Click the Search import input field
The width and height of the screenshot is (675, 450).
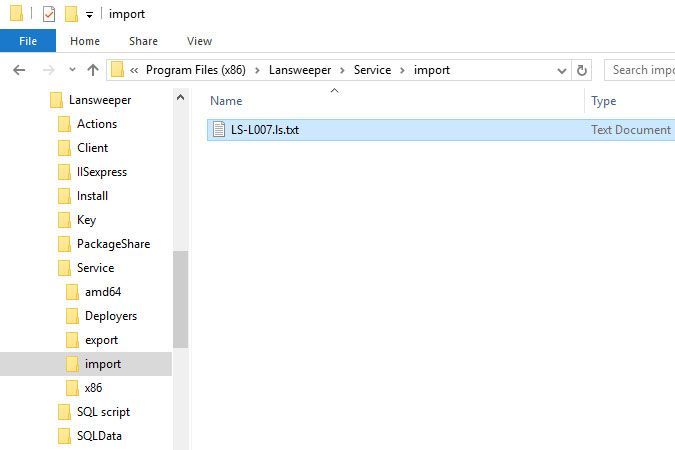pos(642,70)
